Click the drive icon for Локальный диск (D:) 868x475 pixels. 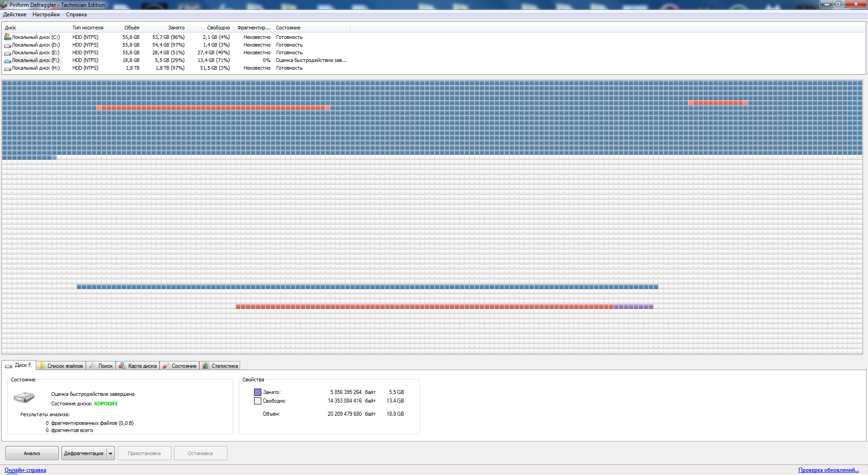8,45
